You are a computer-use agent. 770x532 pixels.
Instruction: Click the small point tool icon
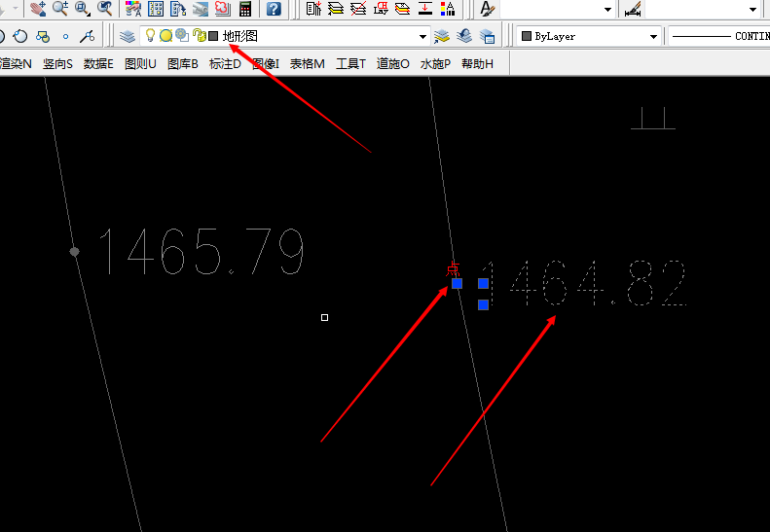pyautogui.click(x=65, y=36)
